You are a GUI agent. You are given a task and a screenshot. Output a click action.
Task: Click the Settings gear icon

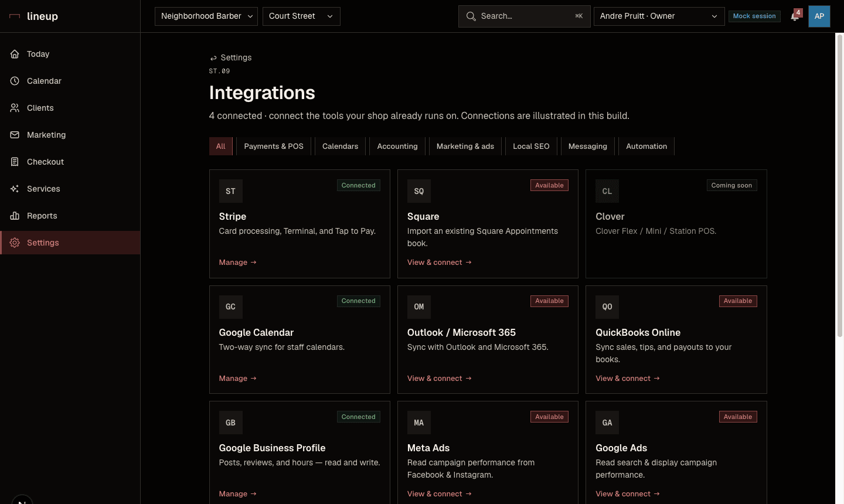pyautogui.click(x=15, y=243)
